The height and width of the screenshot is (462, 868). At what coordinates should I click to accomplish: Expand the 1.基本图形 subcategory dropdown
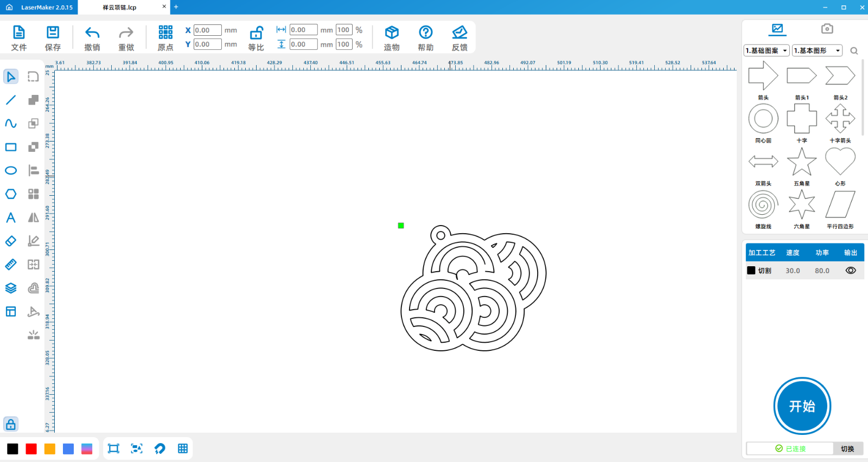coord(816,50)
